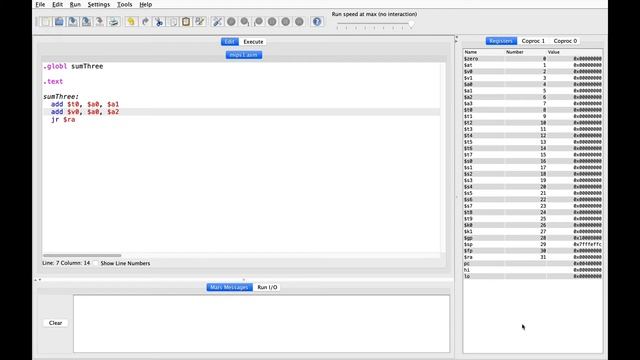This screenshot has height=360, width=640.
Task: Open the Edit menu in menu bar
Action: 58,4
